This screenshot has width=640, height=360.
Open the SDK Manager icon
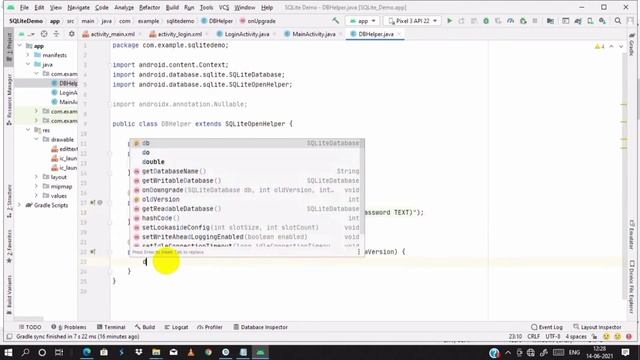point(602,20)
